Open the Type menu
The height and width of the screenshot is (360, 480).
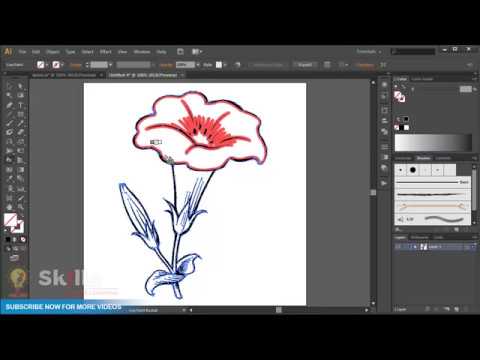pyautogui.click(x=70, y=52)
